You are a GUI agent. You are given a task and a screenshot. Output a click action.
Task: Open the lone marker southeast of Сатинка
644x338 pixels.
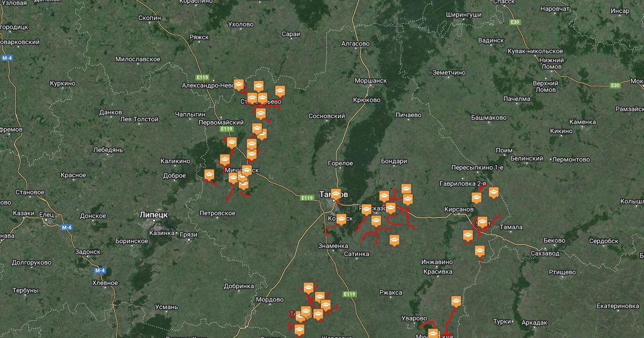(394, 240)
